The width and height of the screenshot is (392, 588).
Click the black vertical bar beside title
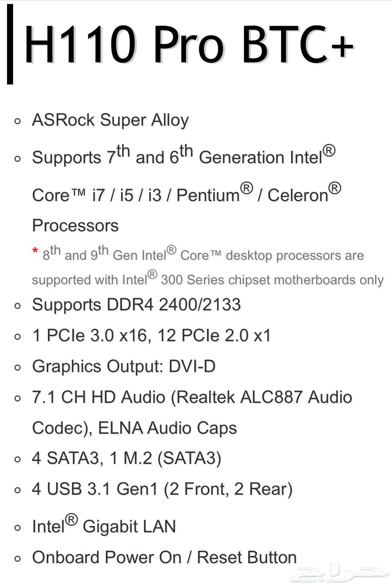coord(10,44)
